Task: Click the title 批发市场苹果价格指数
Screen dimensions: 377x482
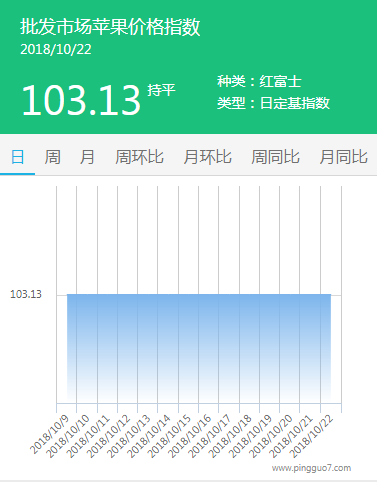Action: [x=110, y=27]
